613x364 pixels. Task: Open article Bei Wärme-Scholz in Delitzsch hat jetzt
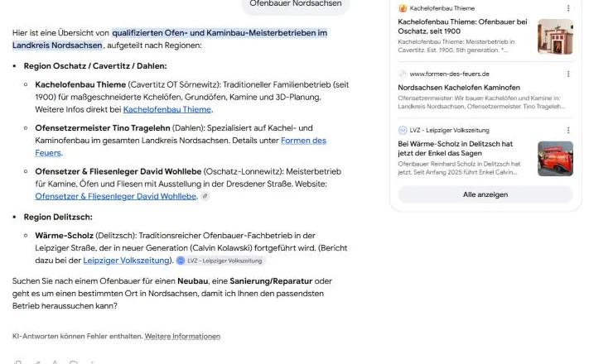point(455,148)
